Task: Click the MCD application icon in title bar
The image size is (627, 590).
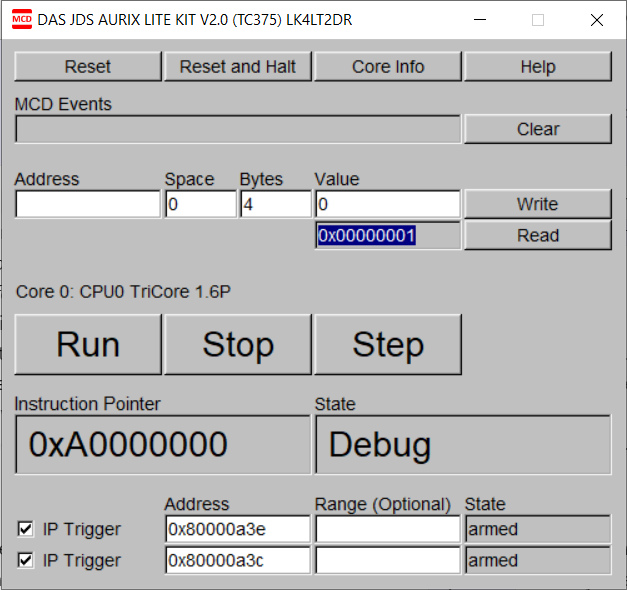Action: 22,20
